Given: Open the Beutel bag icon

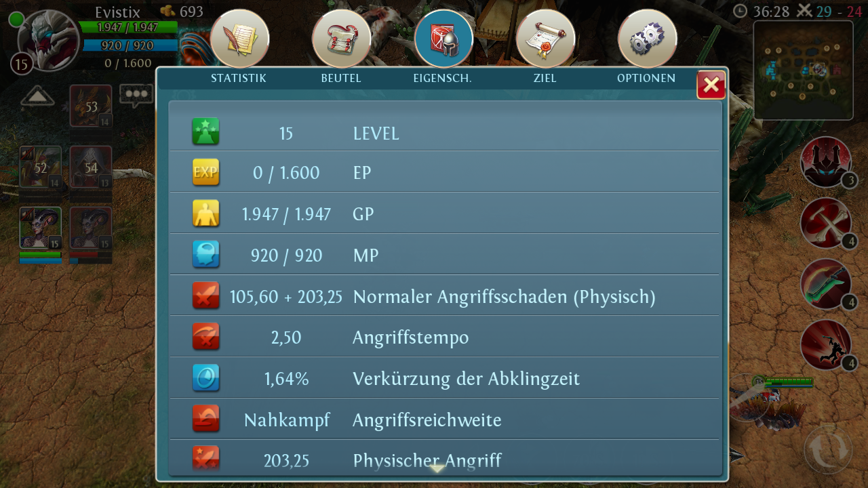Looking at the screenshot, I should 341,39.
